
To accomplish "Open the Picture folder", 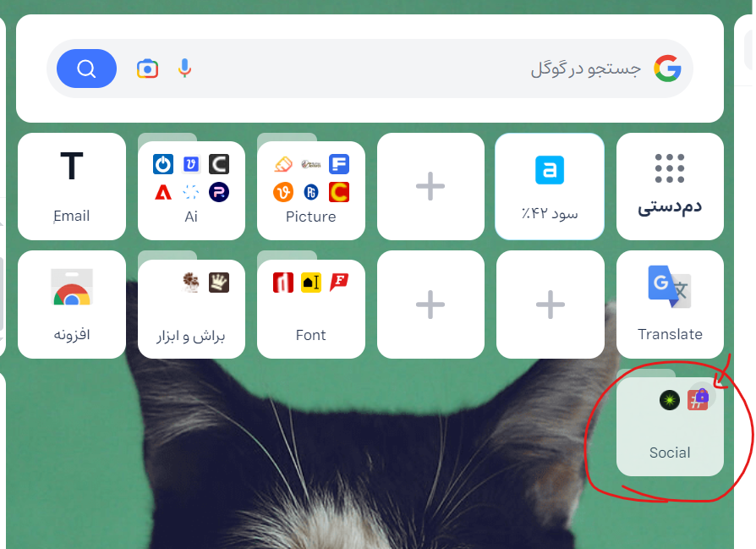I will (x=311, y=190).
